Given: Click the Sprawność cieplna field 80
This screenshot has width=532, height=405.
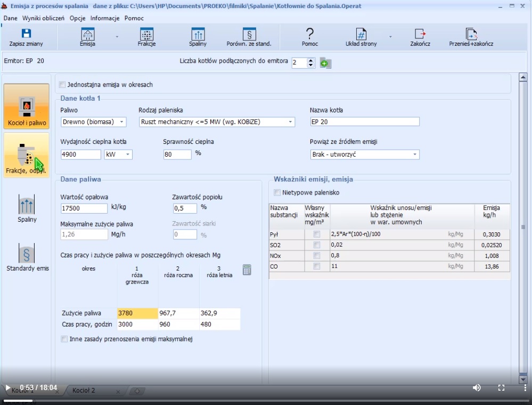Looking at the screenshot, I should pyautogui.click(x=177, y=155).
